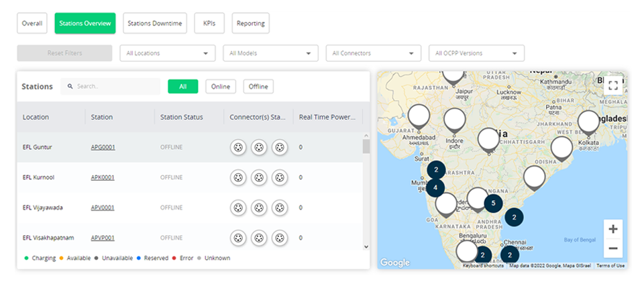Click third connector icon of EFL Visakhapatnam

[280, 238]
